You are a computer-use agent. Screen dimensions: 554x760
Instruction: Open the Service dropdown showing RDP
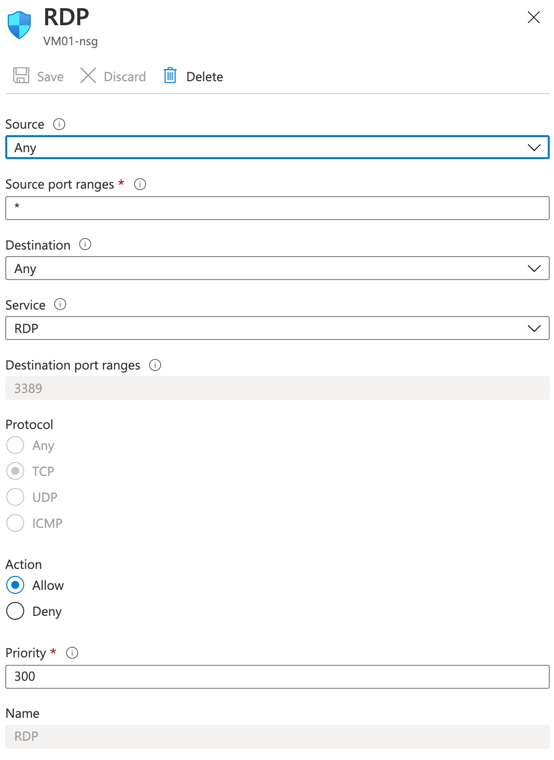click(x=277, y=328)
